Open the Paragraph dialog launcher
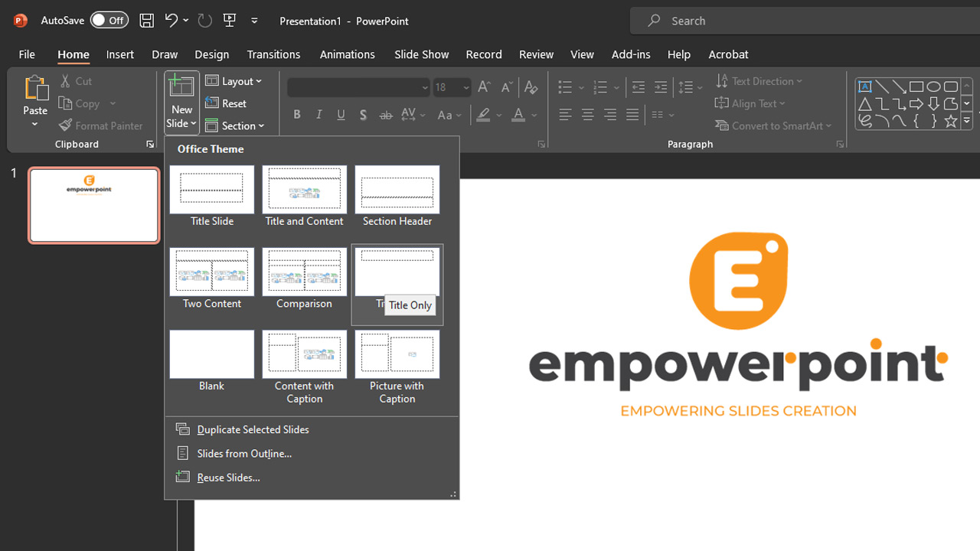Screen dimensions: 980x551 pos(840,145)
